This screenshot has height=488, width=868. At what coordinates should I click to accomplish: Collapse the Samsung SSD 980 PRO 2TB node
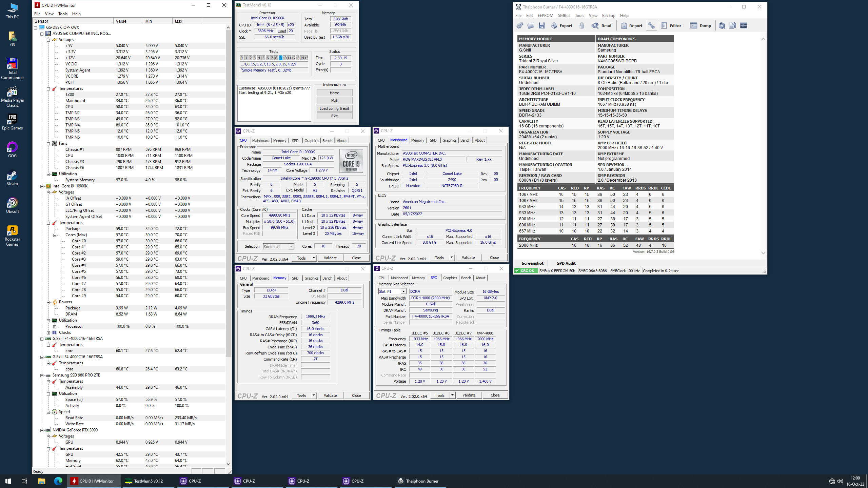coord(42,375)
